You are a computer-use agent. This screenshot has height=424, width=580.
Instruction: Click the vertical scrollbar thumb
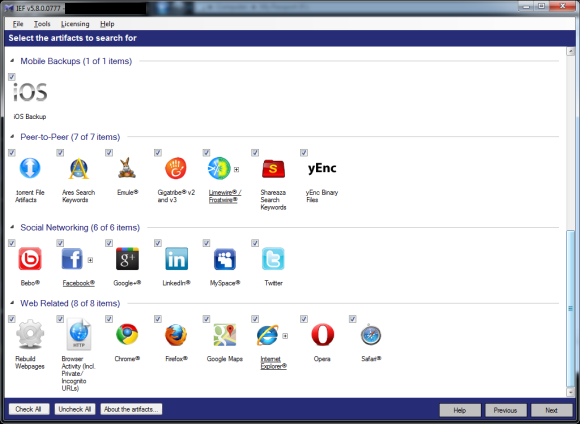(570, 308)
